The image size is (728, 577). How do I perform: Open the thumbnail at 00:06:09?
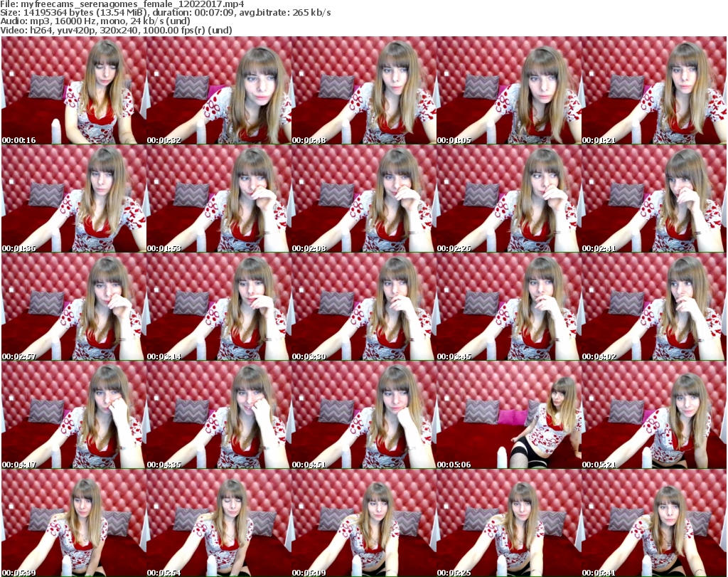click(x=364, y=523)
